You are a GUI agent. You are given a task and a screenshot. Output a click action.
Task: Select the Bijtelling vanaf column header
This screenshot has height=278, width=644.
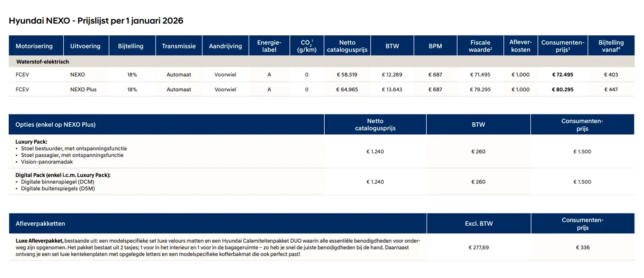[x=611, y=46]
